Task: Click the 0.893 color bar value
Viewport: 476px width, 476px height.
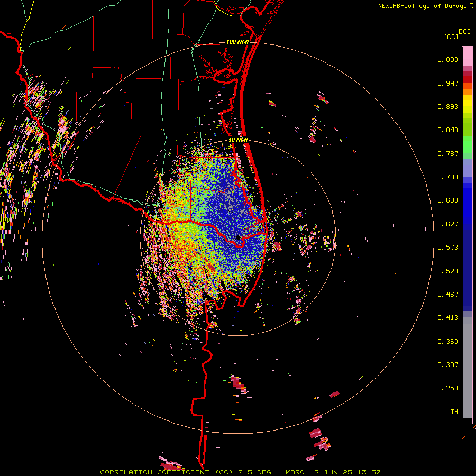Action: coord(448,106)
